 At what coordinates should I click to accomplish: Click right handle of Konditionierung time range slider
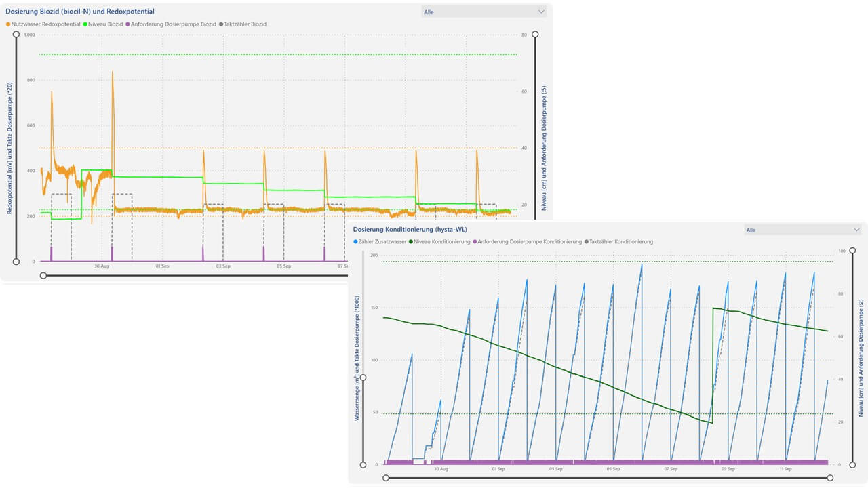click(831, 478)
